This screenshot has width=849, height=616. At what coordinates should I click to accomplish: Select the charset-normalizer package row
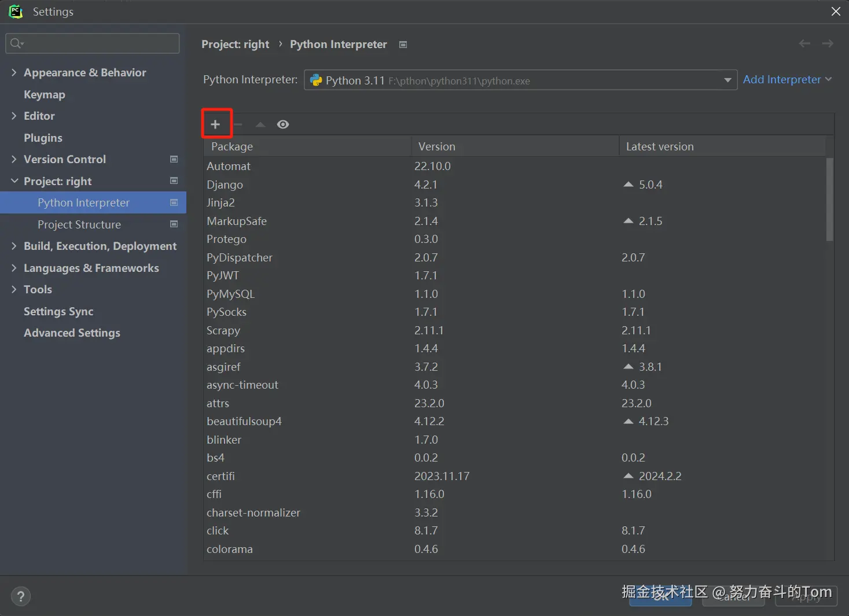[x=515, y=512]
